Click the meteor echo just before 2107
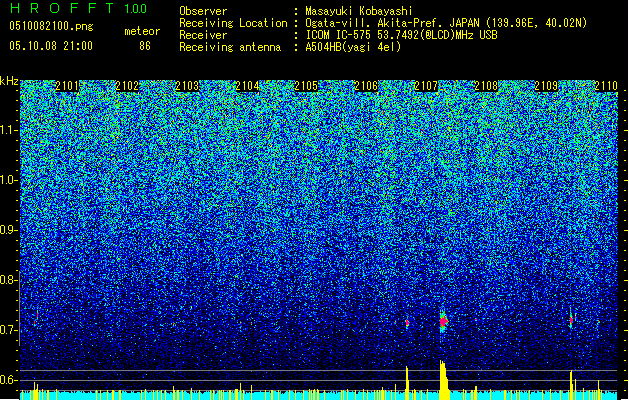Viewport: 629px width, 400px height. 407,323
